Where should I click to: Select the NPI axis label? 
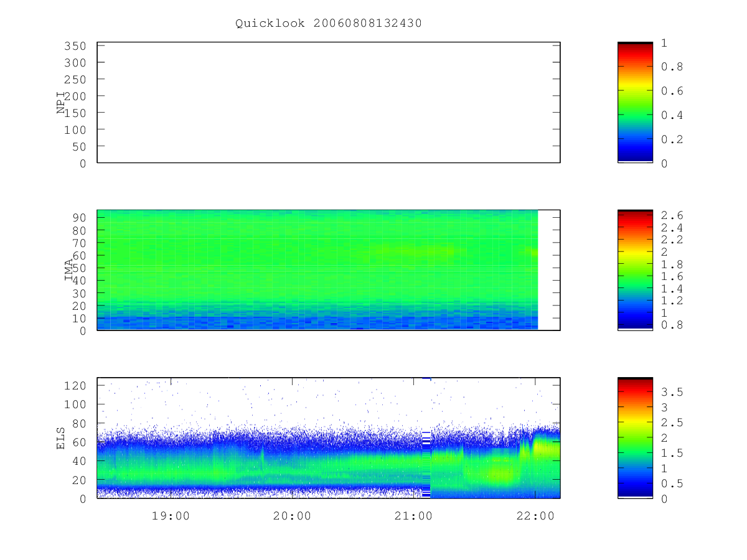point(61,103)
